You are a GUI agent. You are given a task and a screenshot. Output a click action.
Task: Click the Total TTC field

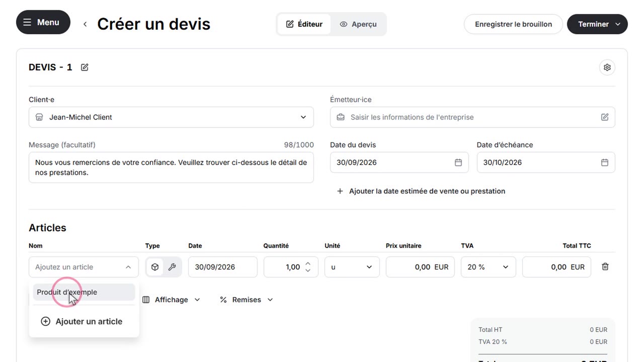tap(557, 267)
